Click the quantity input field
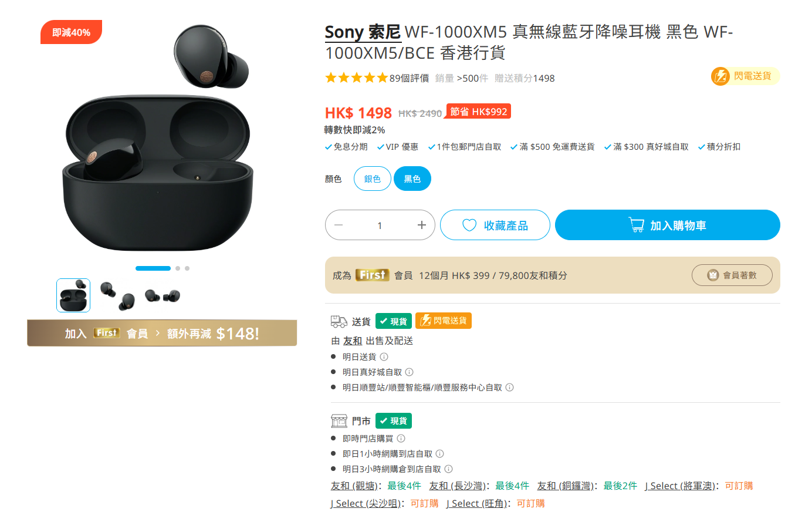 380,225
